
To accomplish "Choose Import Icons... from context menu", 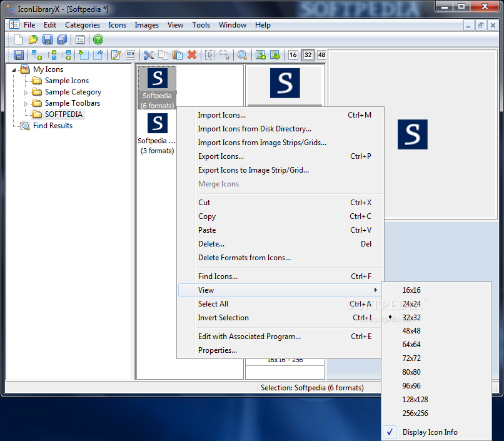I will coord(281,115).
